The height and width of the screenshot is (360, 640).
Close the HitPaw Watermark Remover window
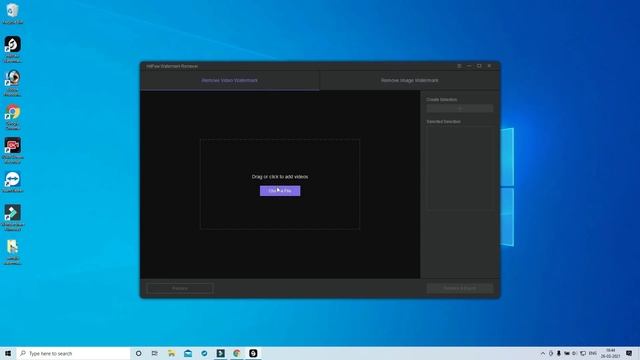(x=489, y=66)
